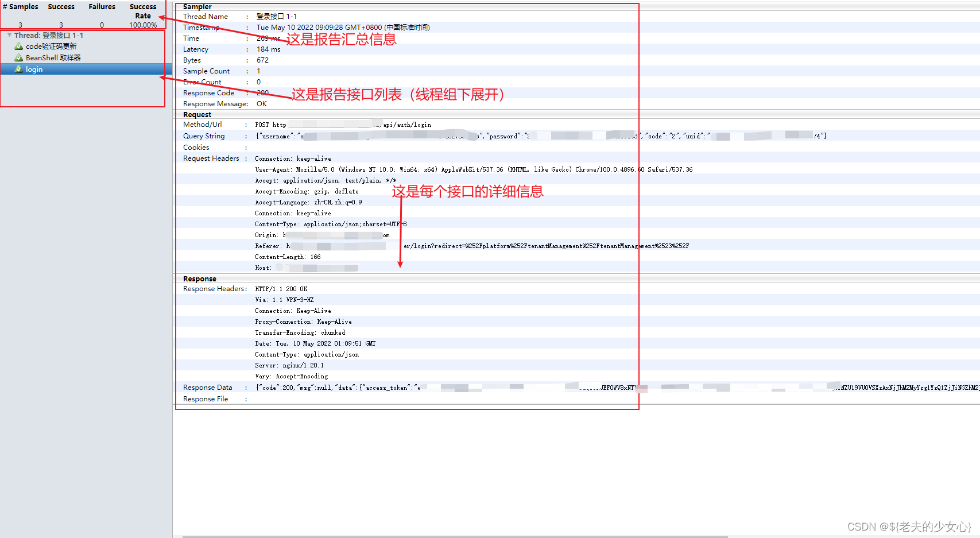Click the Proxy-Connection: Keep-Alive line
This screenshot has height=538, width=980.
[304, 322]
